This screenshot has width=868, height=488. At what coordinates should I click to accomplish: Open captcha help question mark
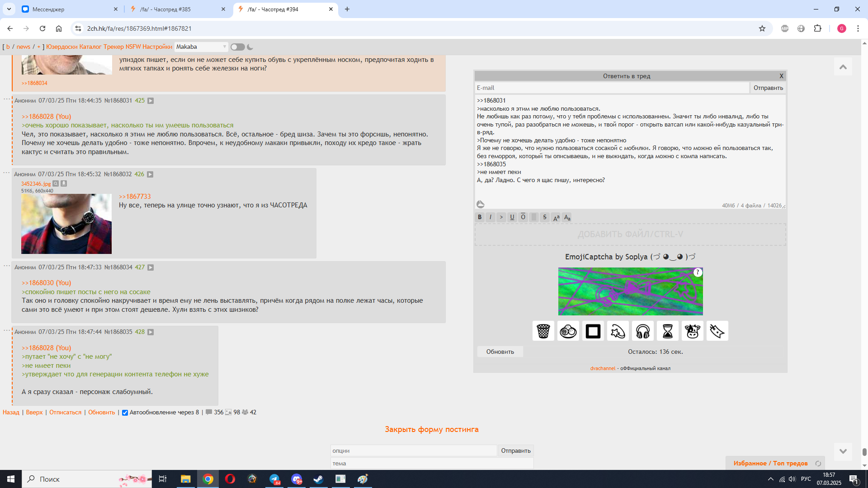[698, 272]
